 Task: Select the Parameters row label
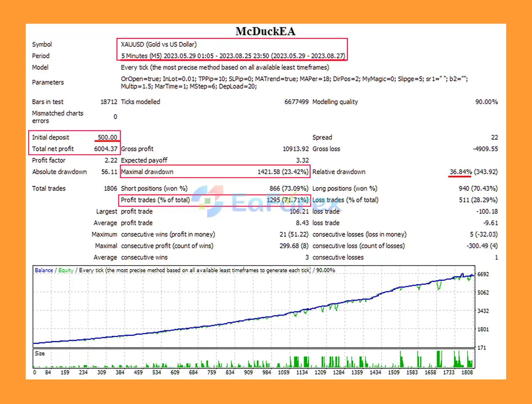[x=48, y=82]
